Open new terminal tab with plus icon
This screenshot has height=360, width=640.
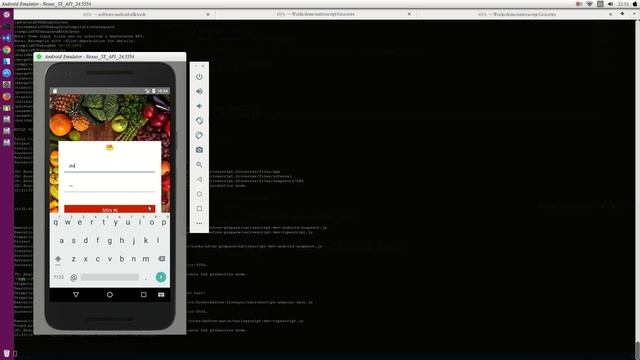(622, 14)
